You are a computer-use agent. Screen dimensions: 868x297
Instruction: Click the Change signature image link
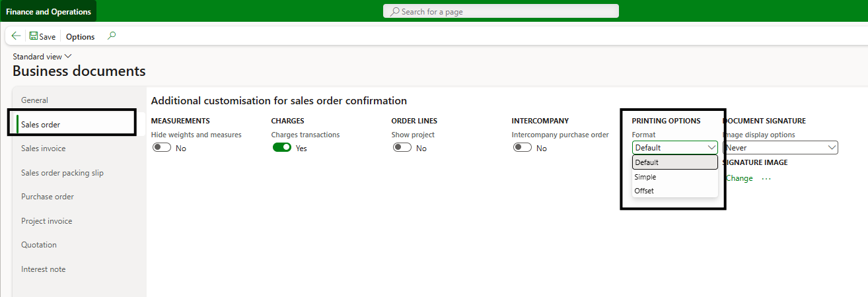(739, 178)
